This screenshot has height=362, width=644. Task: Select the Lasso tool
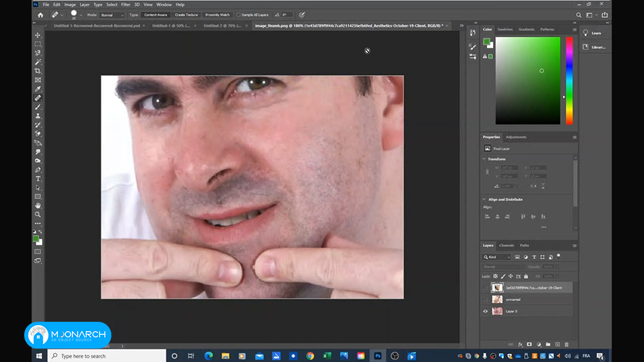(x=38, y=53)
